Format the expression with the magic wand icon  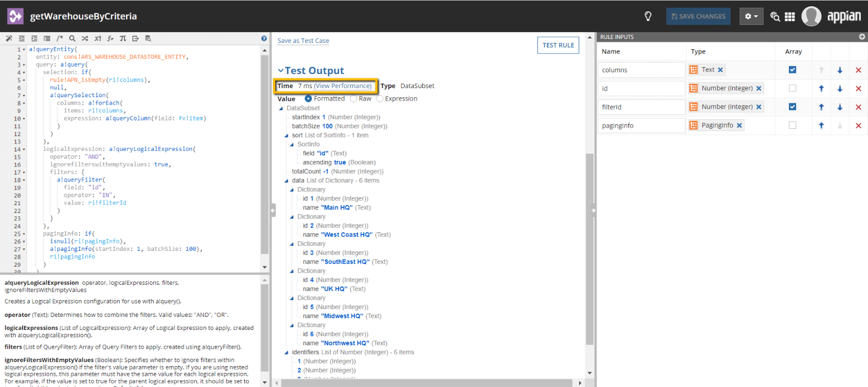[9, 38]
